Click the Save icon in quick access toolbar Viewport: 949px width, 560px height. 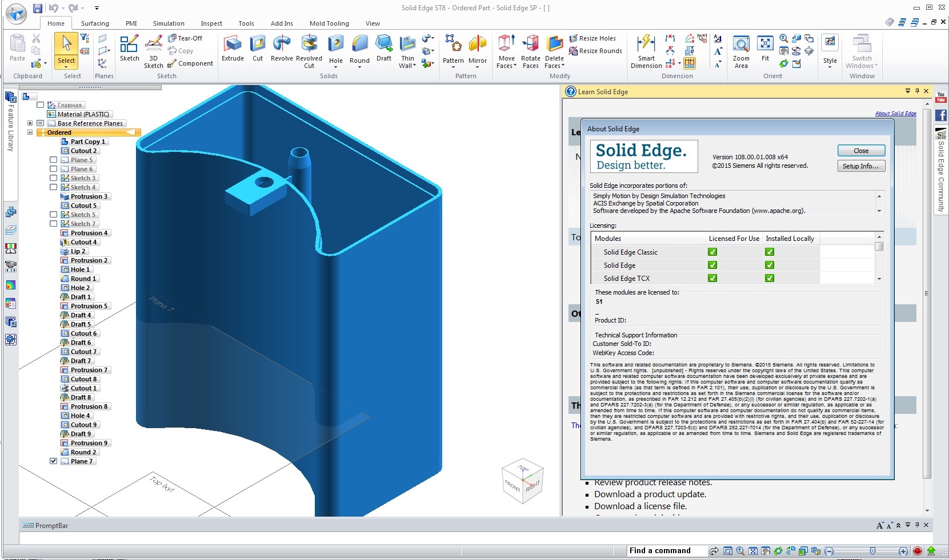[38, 8]
